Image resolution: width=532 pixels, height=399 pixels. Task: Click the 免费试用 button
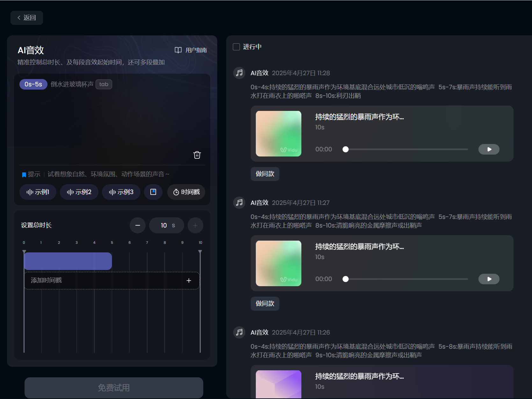pos(114,388)
